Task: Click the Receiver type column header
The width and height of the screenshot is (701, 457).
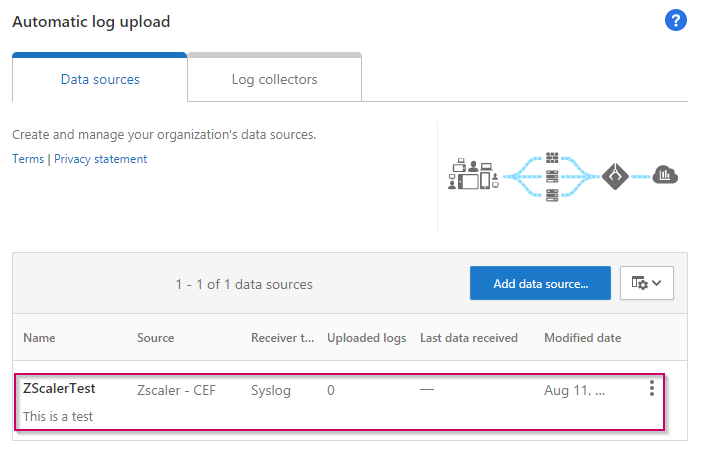Action: (280, 338)
